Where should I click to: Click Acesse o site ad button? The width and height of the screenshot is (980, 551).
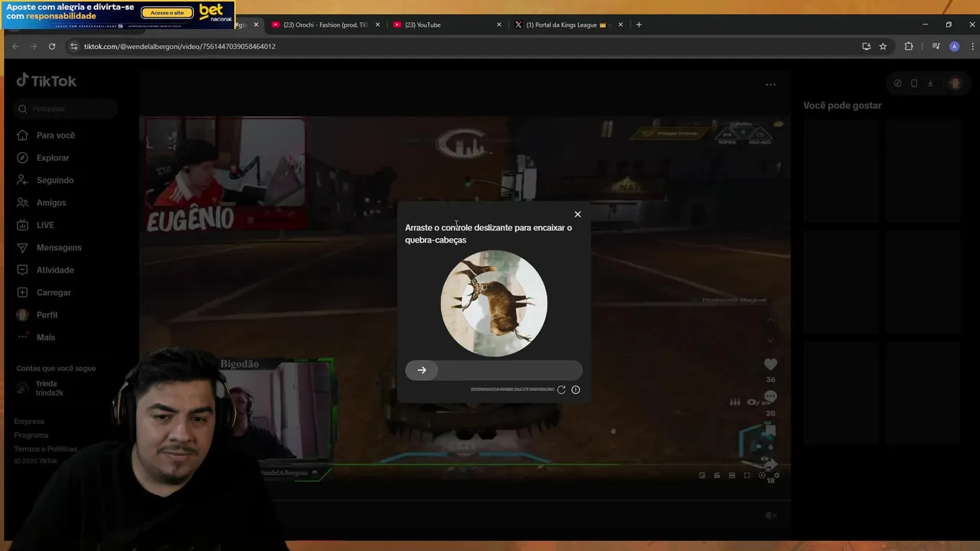click(167, 12)
